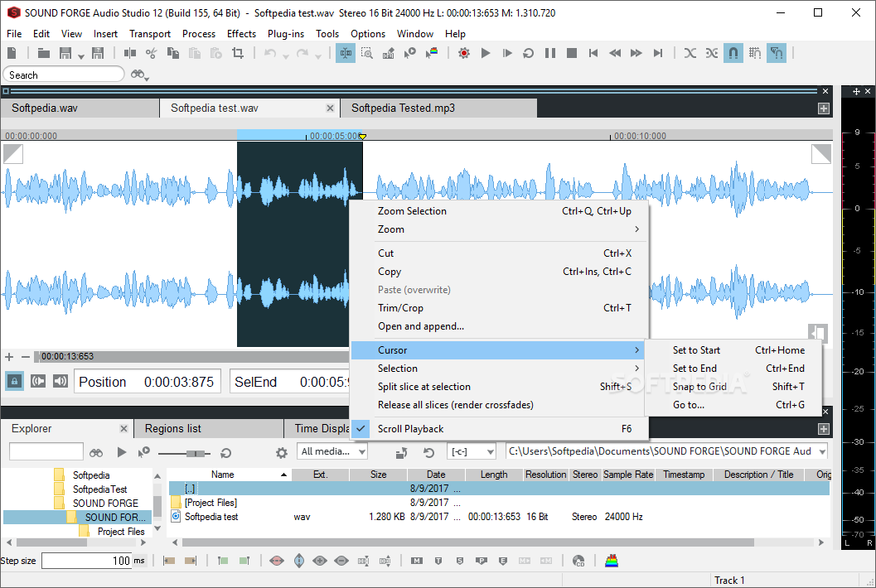The image size is (876, 588).
Task: Open the Explorer folder path dropdown
Action: point(822,451)
